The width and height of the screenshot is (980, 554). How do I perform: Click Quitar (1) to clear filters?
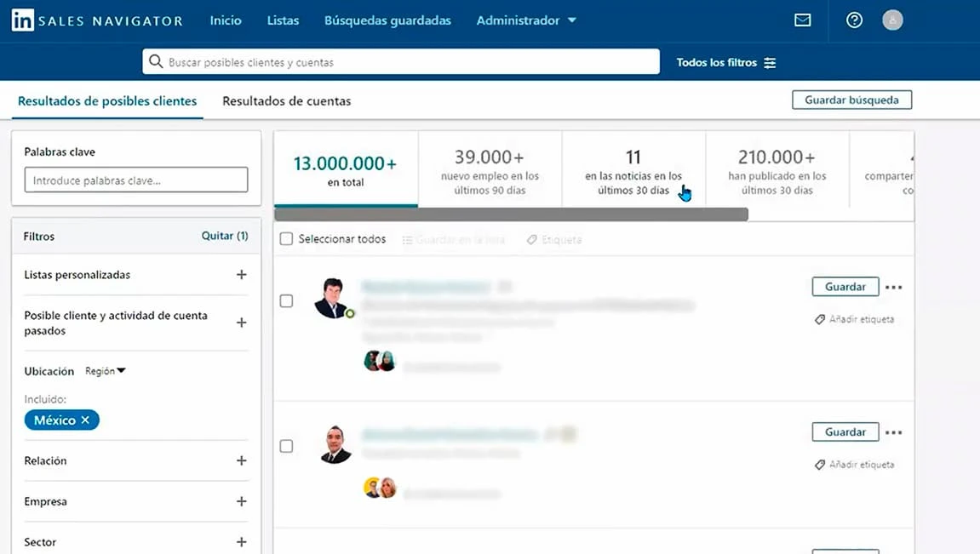225,236
